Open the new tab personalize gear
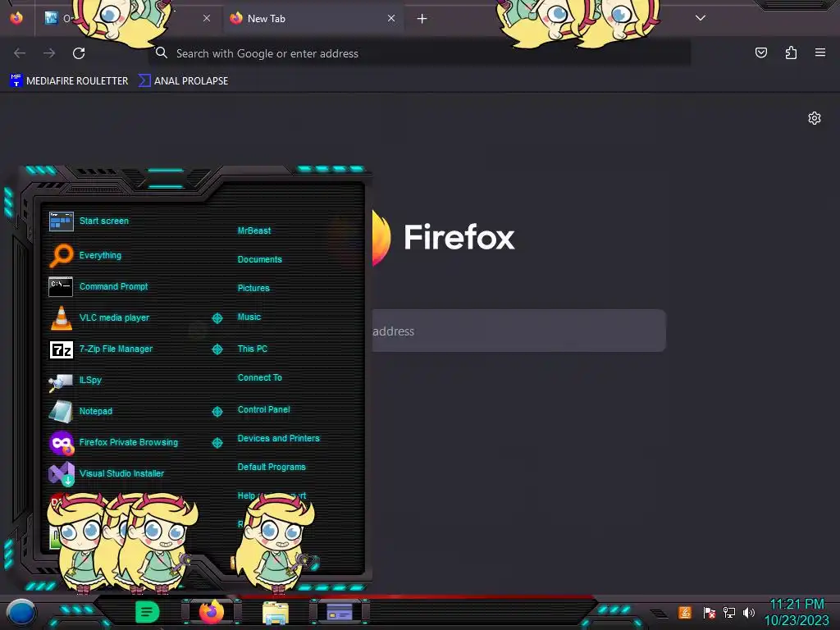 815,118
